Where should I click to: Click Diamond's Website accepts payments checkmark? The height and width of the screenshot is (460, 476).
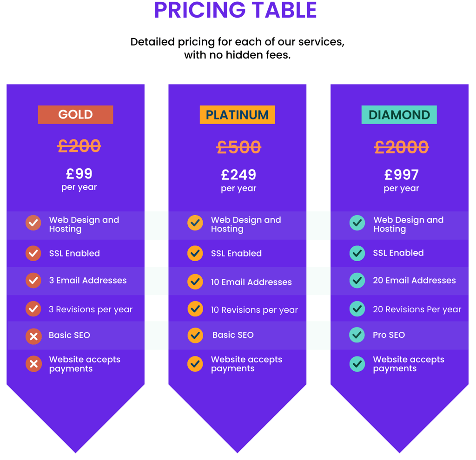click(357, 364)
